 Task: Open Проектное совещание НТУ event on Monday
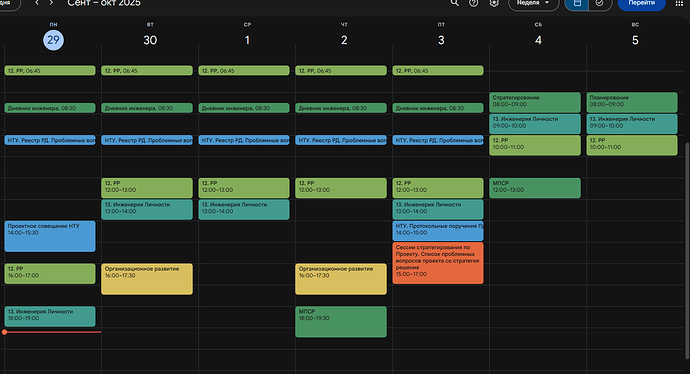click(x=50, y=236)
